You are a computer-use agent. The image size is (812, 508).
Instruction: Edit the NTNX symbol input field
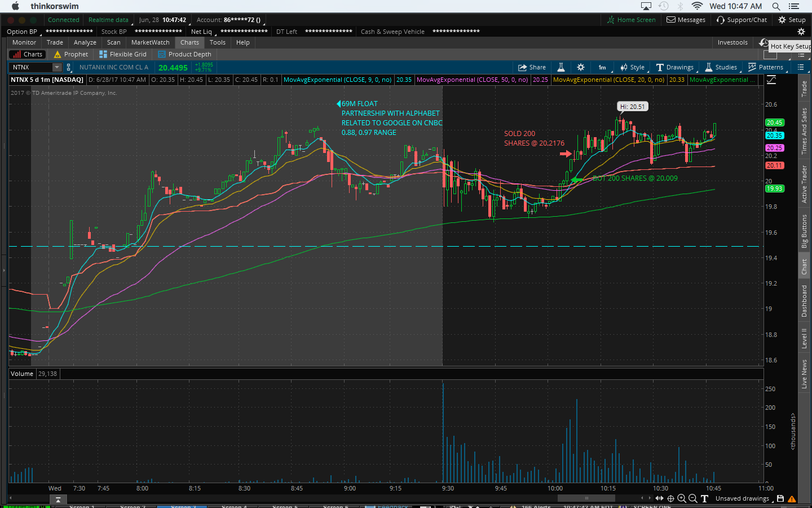(x=32, y=67)
